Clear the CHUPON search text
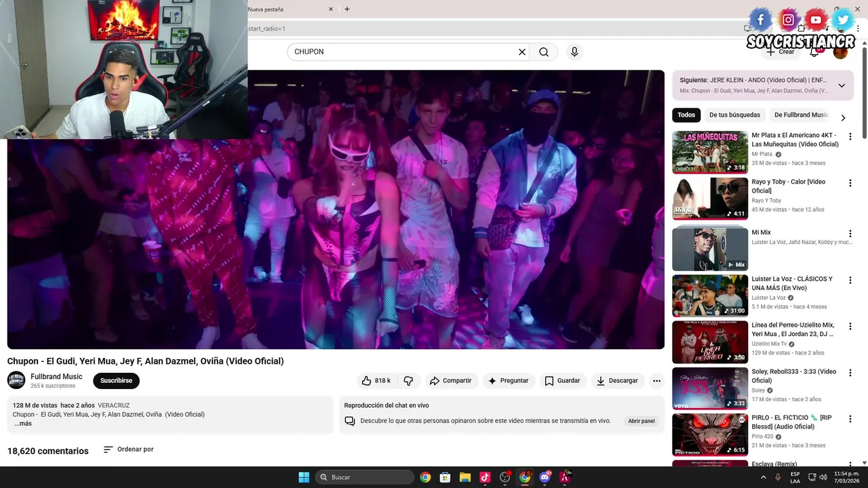868x488 pixels. 522,52
